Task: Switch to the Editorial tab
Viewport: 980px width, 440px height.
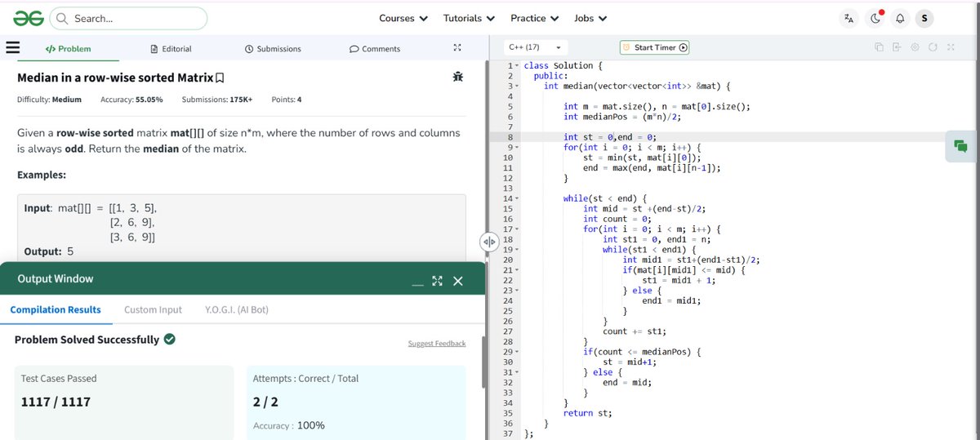Action: (x=171, y=49)
